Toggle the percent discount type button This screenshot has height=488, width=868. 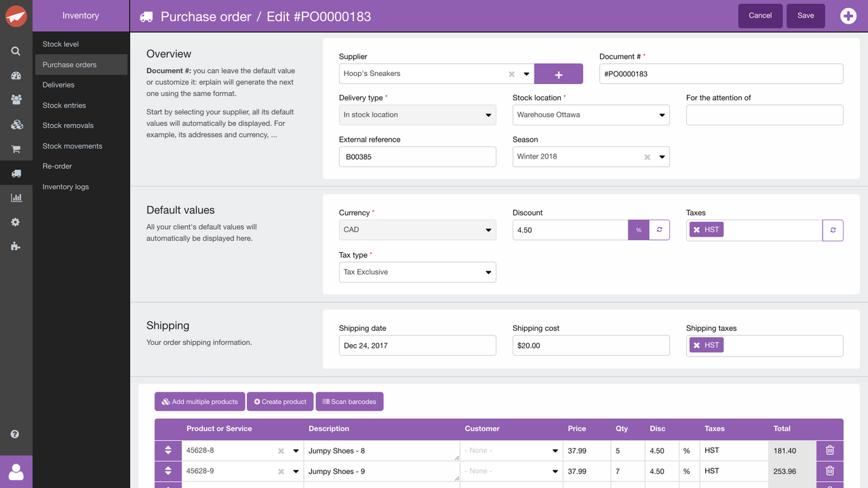click(x=638, y=230)
